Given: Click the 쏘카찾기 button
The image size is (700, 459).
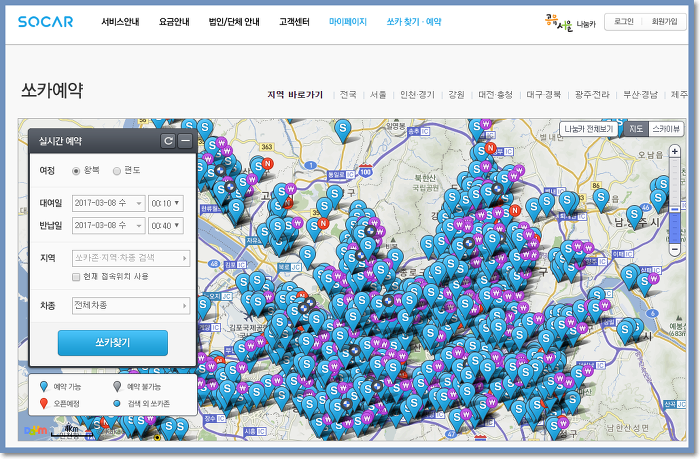Looking at the screenshot, I should pos(112,343).
